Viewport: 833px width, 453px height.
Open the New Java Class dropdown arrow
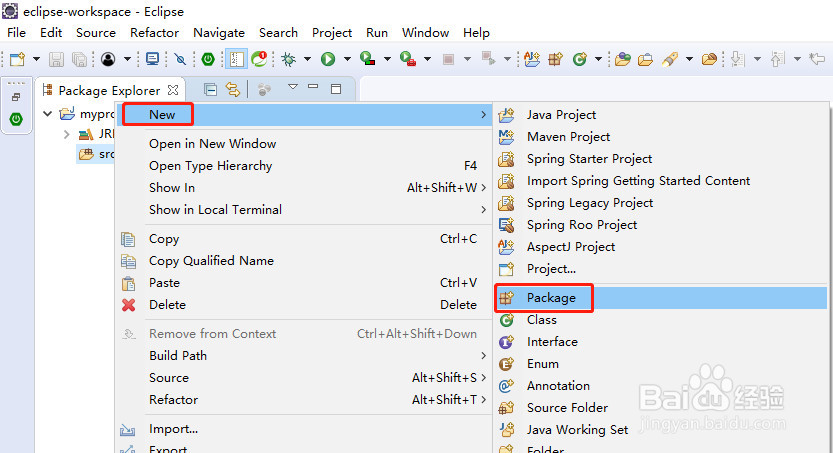pos(598,59)
